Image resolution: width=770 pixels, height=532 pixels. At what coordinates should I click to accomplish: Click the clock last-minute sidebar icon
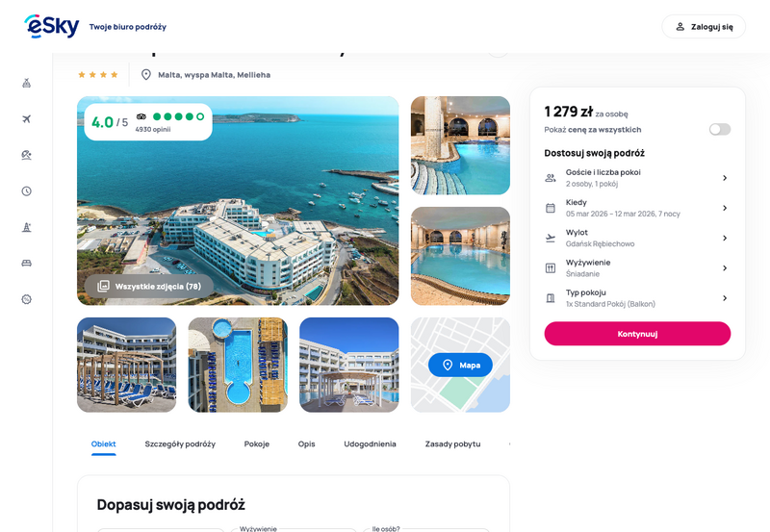pyautogui.click(x=27, y=190)
